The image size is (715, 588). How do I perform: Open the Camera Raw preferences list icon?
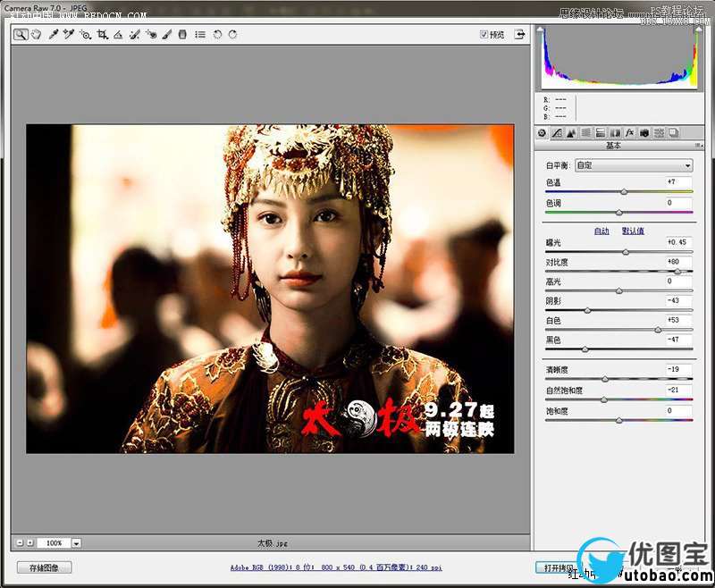click(x=200, y=34)
